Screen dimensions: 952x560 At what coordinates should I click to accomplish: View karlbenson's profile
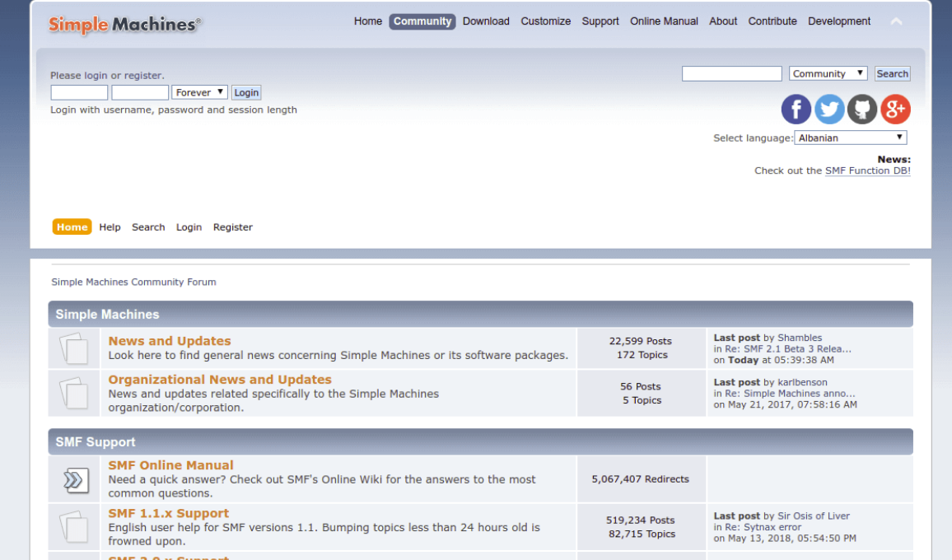(x=803, y=382)
